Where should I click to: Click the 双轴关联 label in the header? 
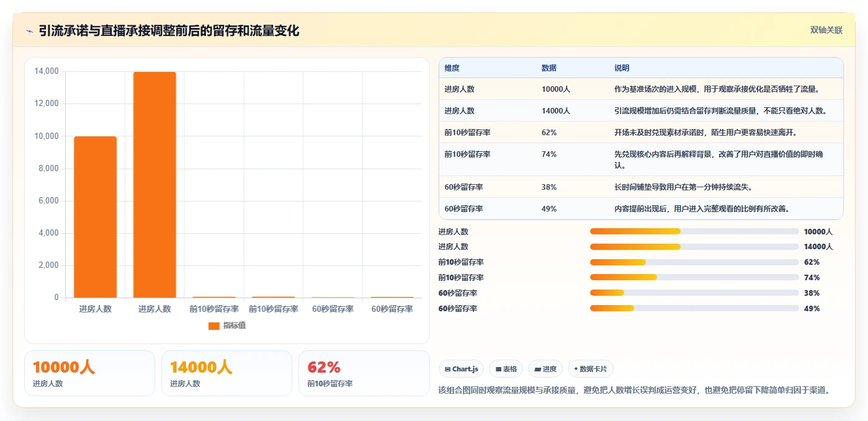826,30
